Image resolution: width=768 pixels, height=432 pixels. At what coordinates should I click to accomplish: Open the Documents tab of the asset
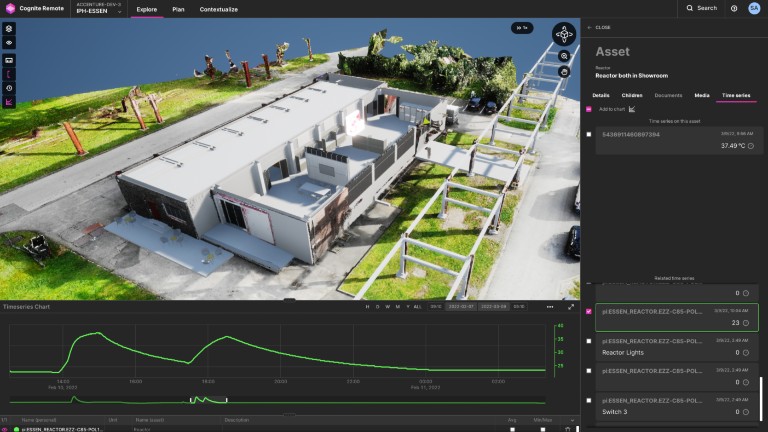668,96
